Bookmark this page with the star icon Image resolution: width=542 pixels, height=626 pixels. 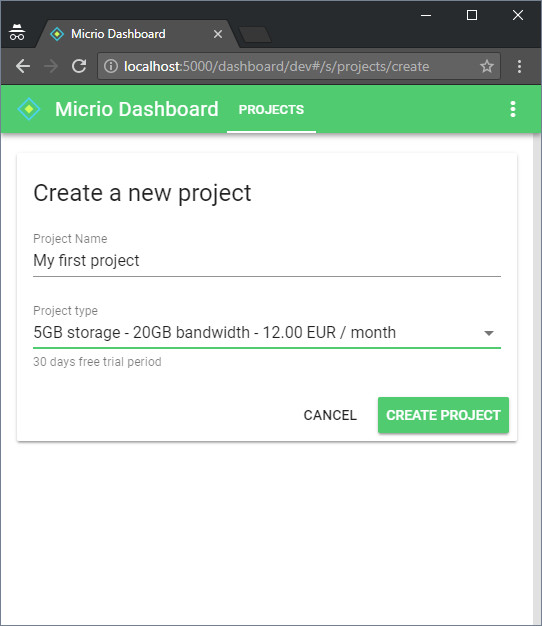point(487,66)
